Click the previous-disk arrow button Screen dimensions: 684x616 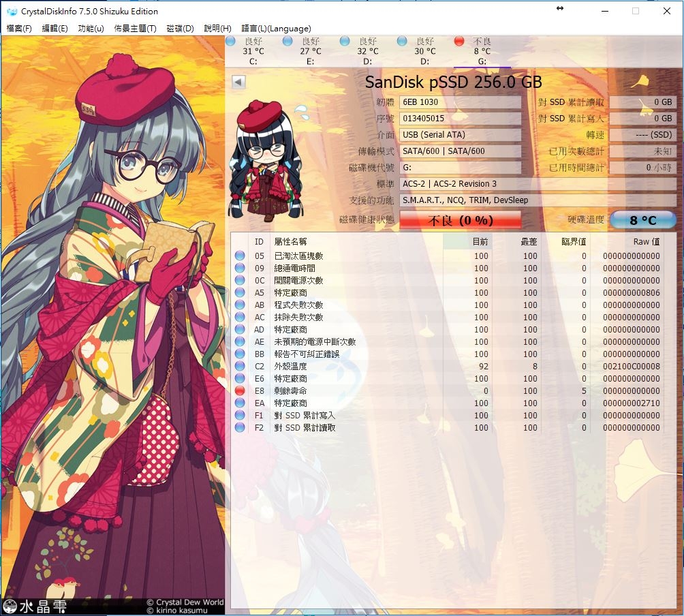238,82
